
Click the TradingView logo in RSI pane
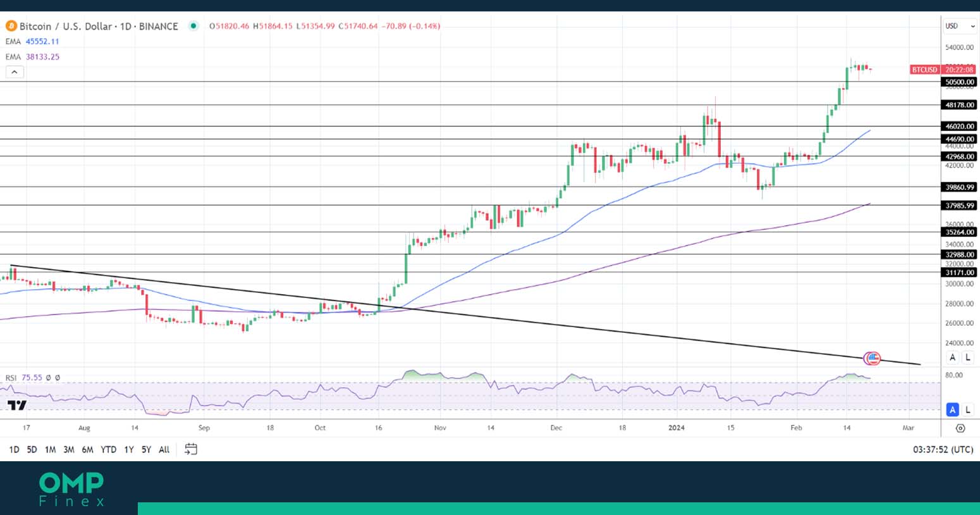point(17,405)
